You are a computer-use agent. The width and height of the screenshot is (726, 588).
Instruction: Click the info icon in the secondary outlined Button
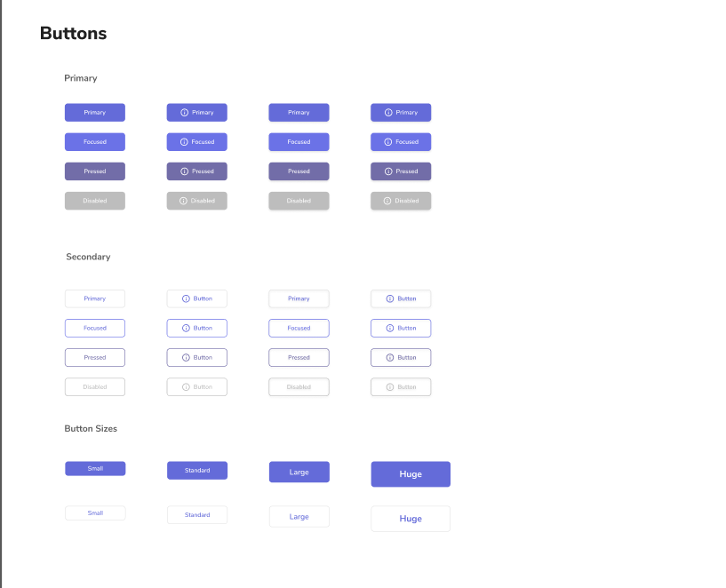pos(184,298)
